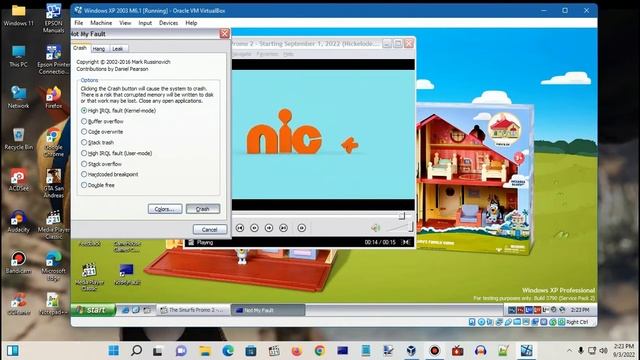Image resolution: width=640 pixels, height=360 pixels.
Task: Open Search on Windows 11 taskbar
Action: coord(136,350)
